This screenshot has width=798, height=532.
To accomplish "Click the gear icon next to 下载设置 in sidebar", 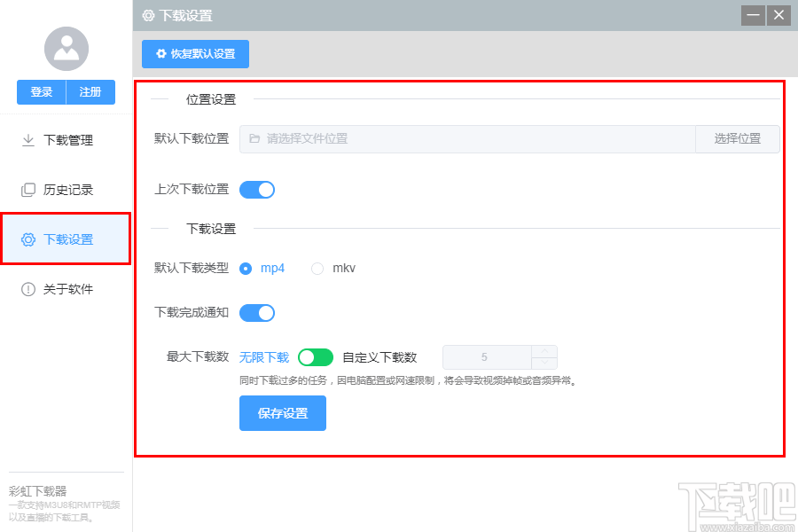I will coord(27,239).
